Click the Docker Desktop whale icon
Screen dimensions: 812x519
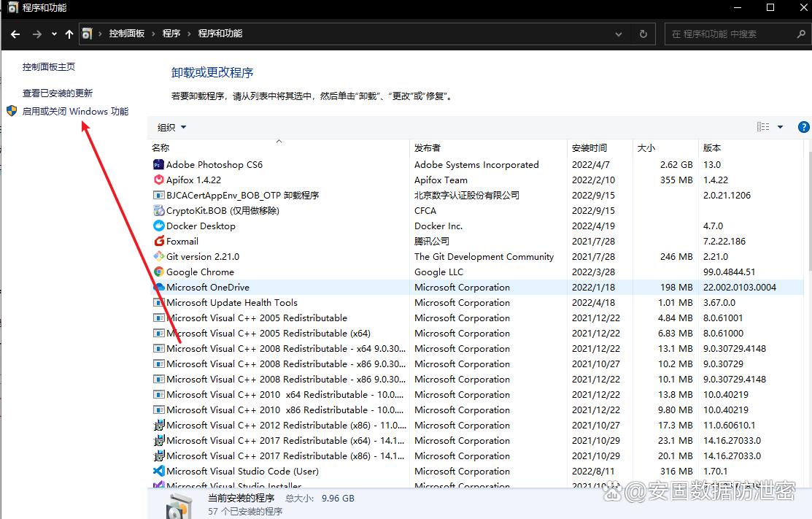coord(158,226)
